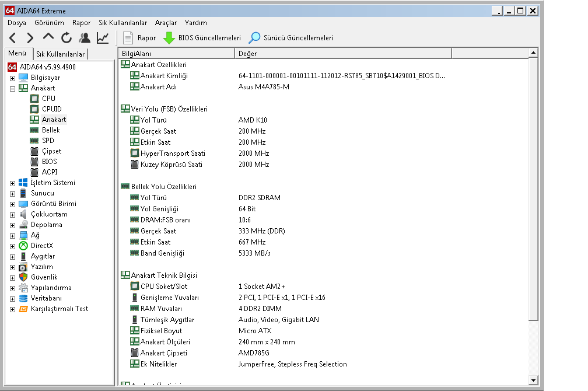Click the Yapılandırma config icon
The height and width of the screenshot is (391, 588).
(23, 288)
